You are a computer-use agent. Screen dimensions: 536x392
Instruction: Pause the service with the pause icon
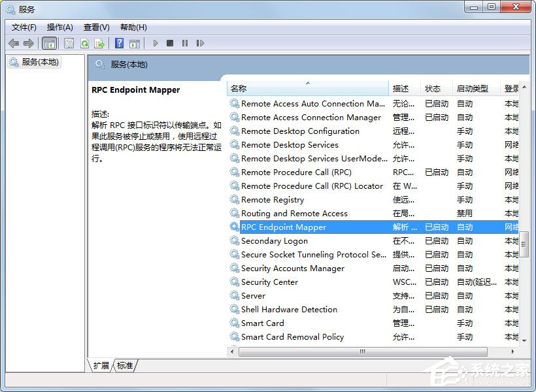coord(184,43)
